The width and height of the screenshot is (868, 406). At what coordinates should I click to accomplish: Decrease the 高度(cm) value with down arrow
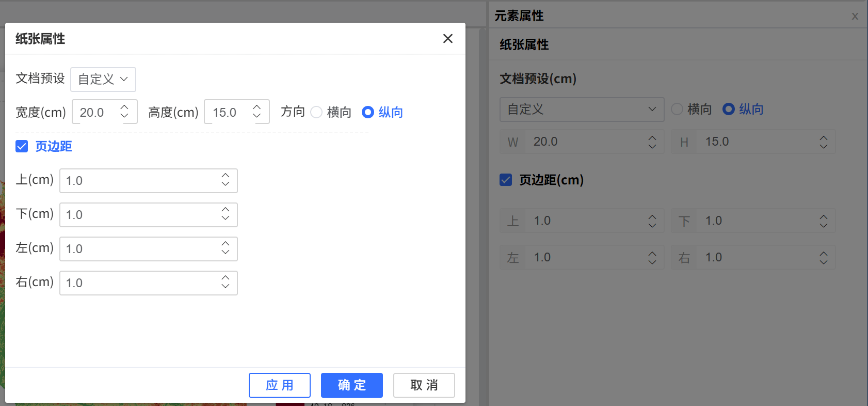(257, 116)
